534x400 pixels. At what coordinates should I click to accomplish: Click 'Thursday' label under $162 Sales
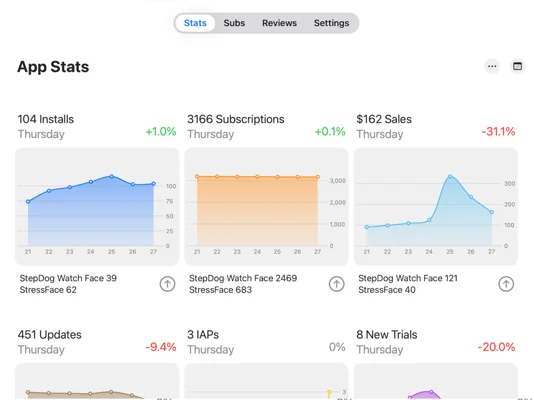pos(380,134)
